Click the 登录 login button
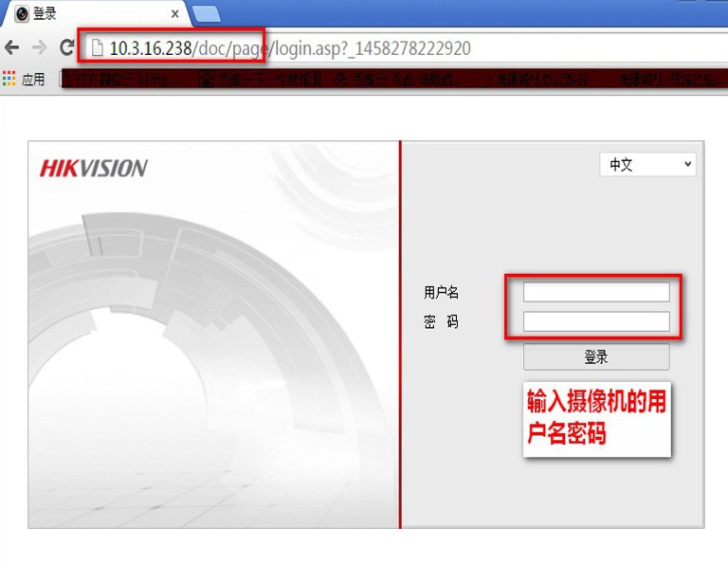The width and height of the screenshot is (728, 564). pos(596,357)
